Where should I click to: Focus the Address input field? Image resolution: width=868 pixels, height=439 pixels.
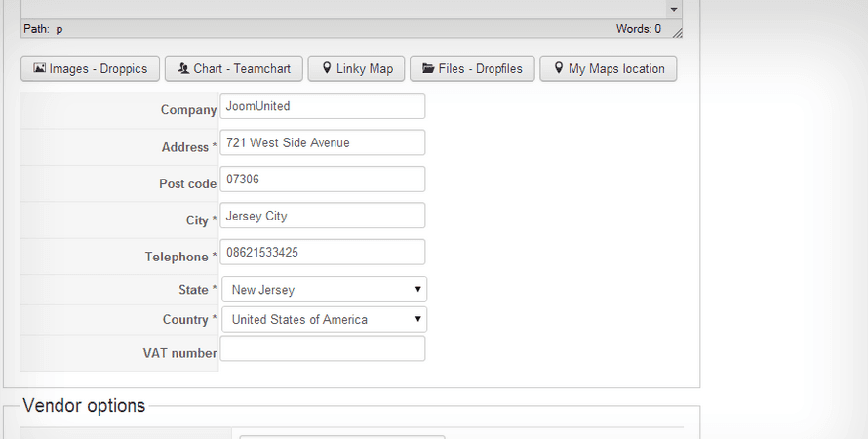(x=323, y=142)
